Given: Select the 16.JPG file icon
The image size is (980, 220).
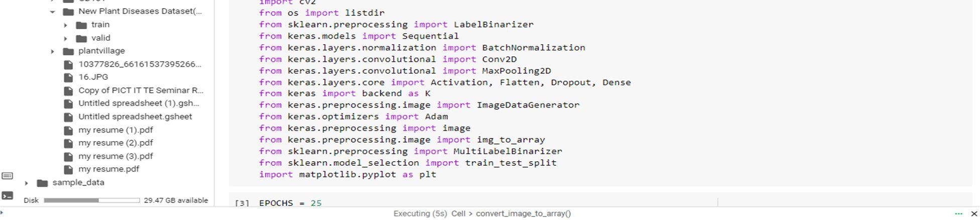Looking at the screenshot, I should click(68, 77).
